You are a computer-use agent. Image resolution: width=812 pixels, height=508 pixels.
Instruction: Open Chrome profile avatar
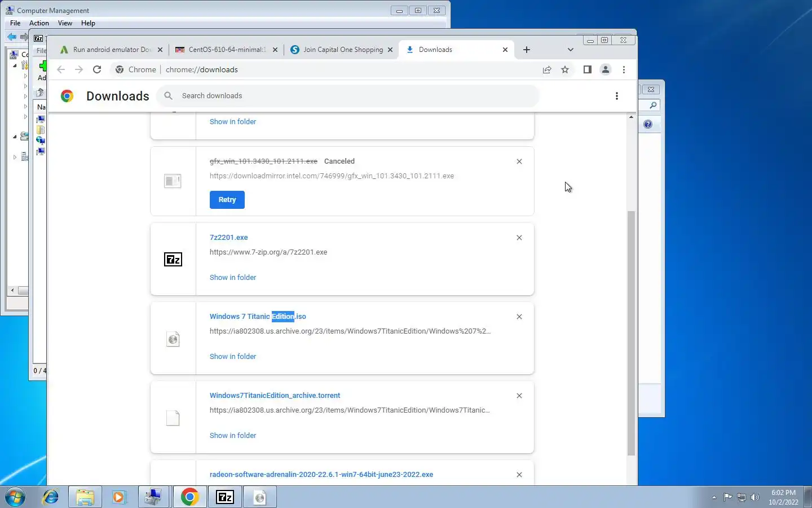(x=606, y=69)
